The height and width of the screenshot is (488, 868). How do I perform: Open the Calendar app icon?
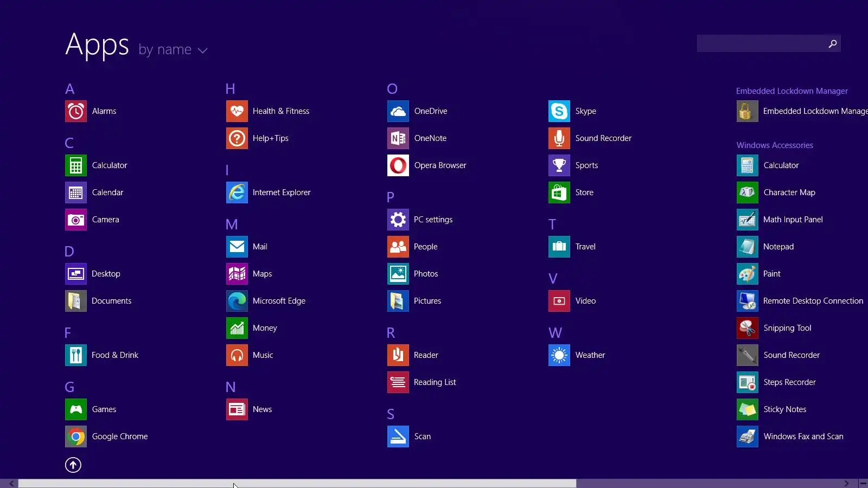(76, 192)
